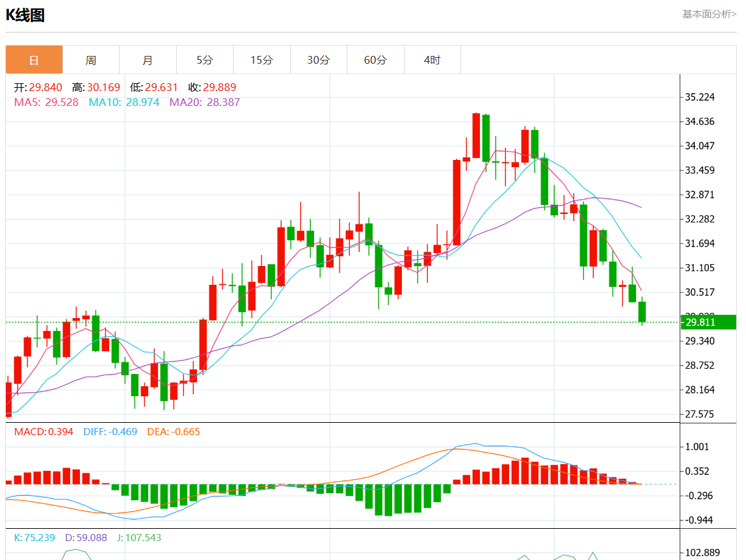Click the 高:30.169 high price value
Image resolution: width=746 pixels, height=560 pixels.
pyautogui.click(x=96, y=88)
